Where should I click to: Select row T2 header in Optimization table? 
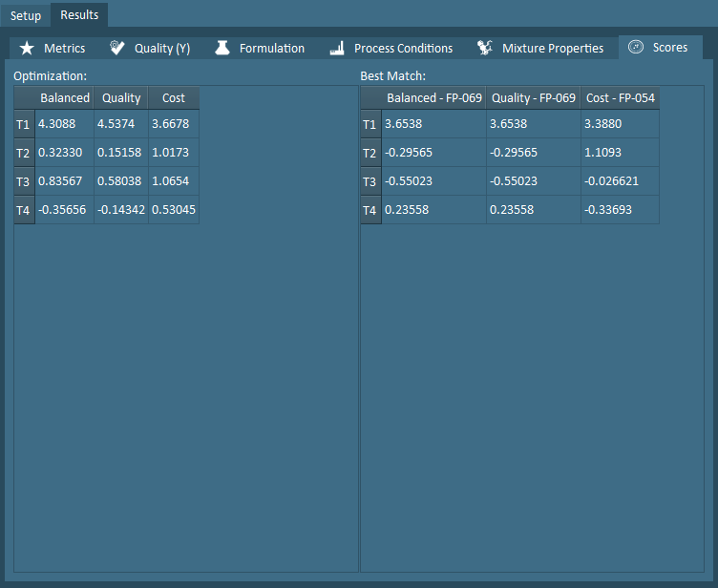click(24, 153)
